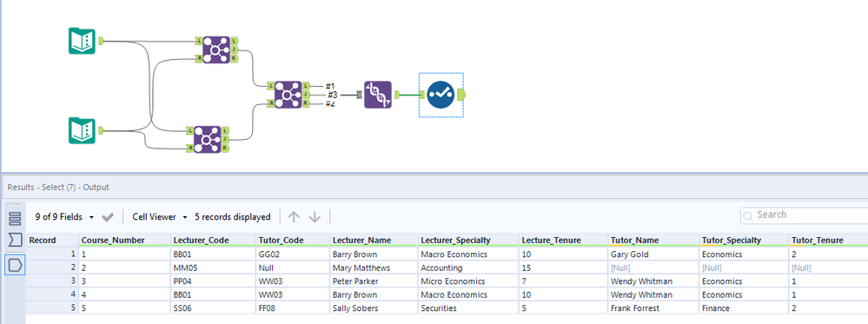Image resolution: width=868 pixels, height=324 pixels.
Task: Click the Lecturer_Specialty column header
Action: click(x=468, y=241)
